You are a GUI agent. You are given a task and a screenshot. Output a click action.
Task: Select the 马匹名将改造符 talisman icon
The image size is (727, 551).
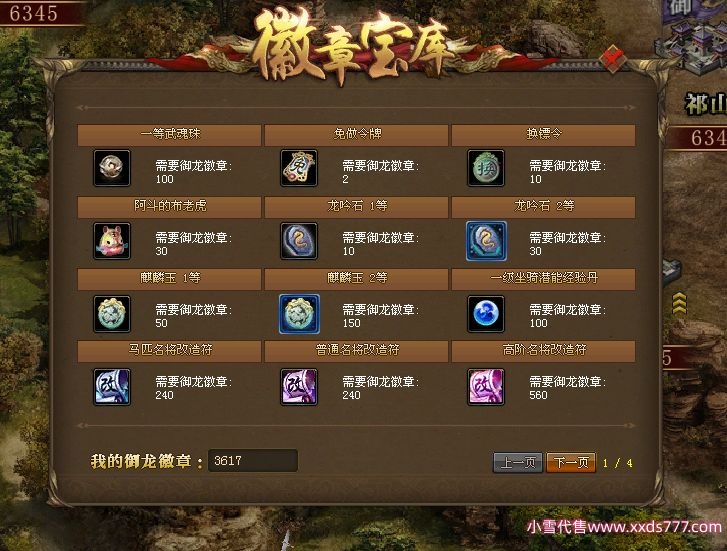coord(112,387)
